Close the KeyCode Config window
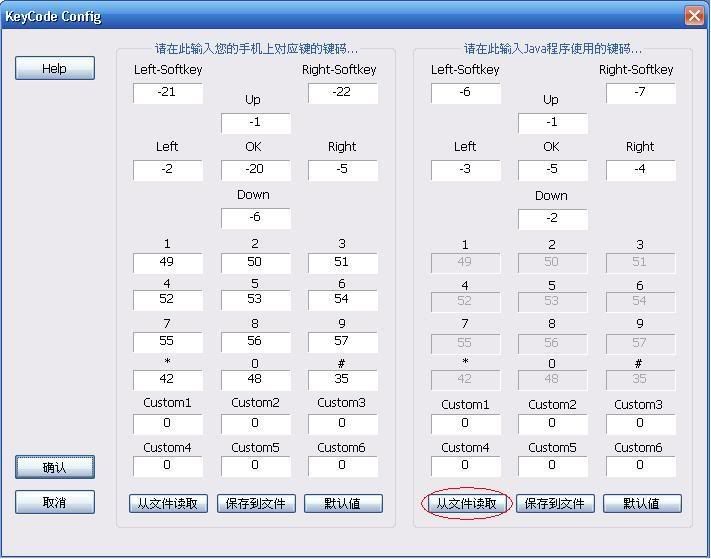The height and width of the screenshot is (559, 711). coord(694,16)
